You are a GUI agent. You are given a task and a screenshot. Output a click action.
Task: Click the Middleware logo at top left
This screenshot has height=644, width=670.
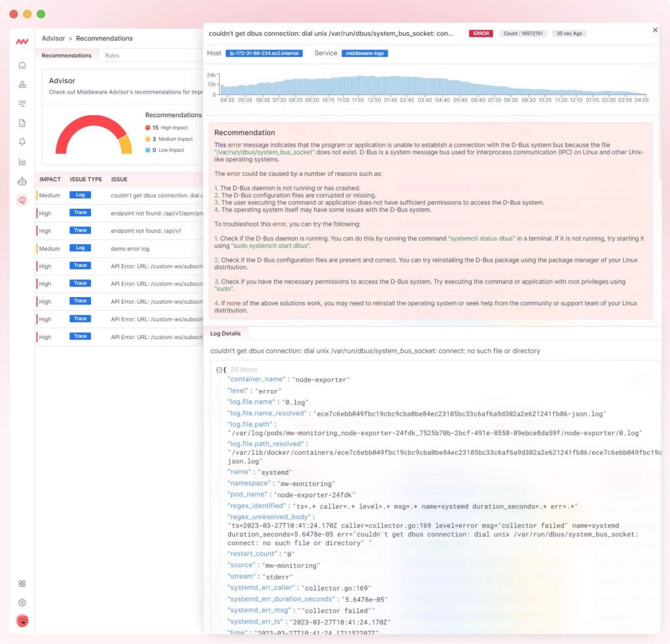[22, 39]
